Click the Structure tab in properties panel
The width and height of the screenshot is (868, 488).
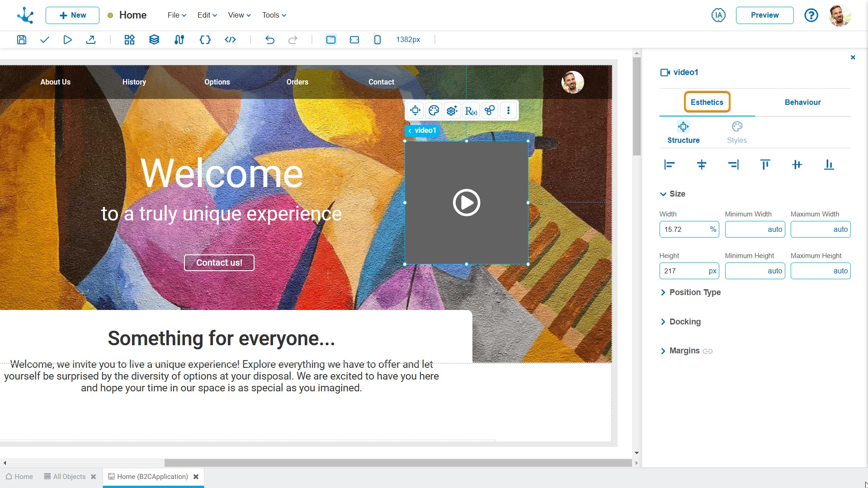pos(683,132)
